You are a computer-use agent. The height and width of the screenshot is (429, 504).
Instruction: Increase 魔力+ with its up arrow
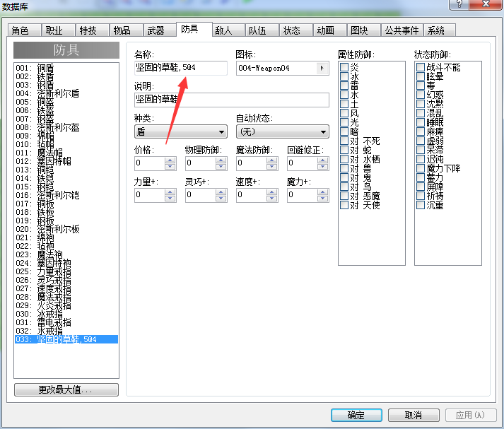click(323, 192)
